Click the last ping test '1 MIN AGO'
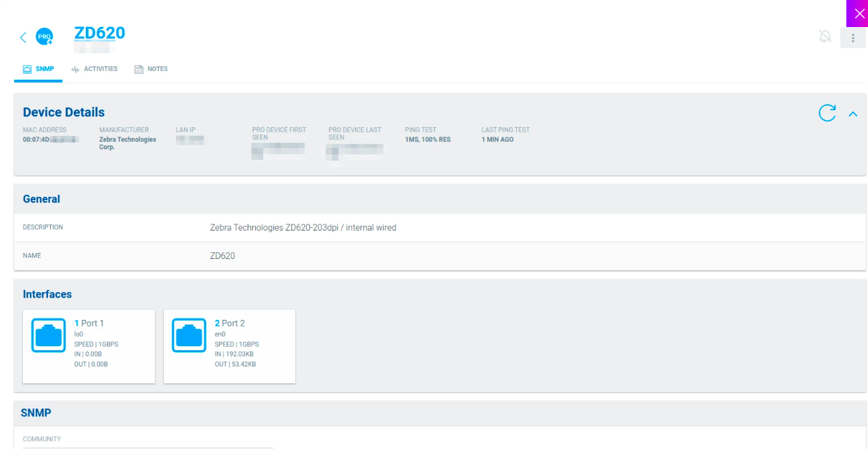 (497, 139)
